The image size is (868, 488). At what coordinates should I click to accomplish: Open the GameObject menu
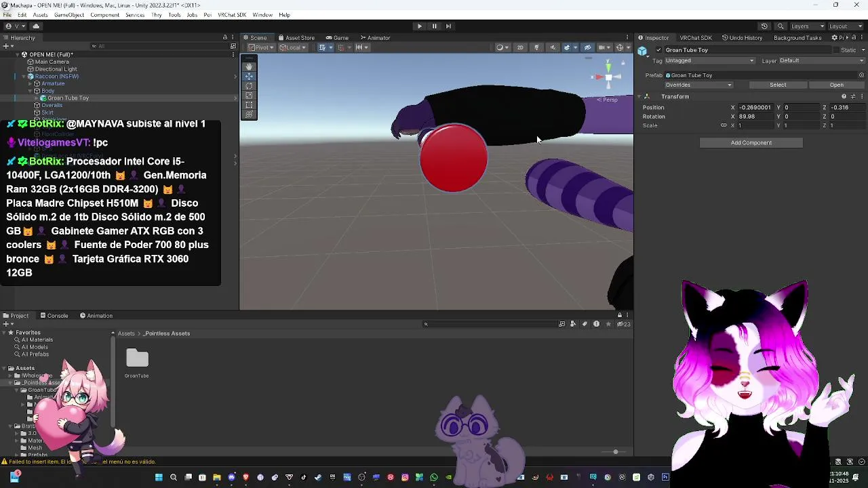[x=69, y=15]
